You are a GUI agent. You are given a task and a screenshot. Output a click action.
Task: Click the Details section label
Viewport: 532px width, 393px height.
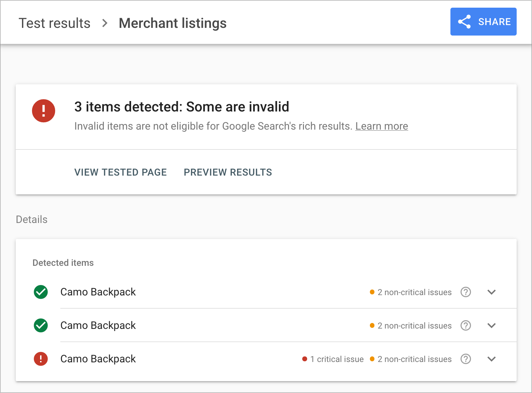pyautogui.click(x=32, y=219)
